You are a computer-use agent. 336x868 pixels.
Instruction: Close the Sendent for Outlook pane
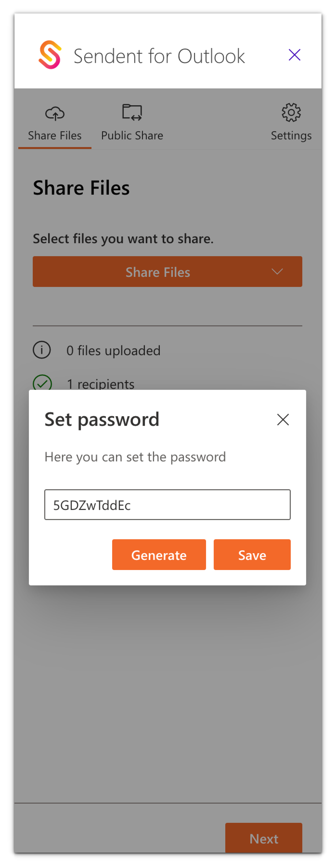[x=294, y=55]
